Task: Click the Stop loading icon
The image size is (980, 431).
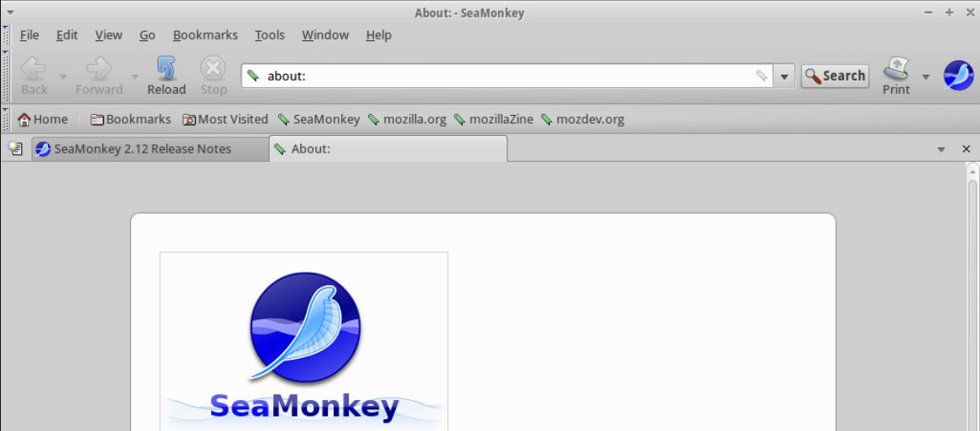Action: [x=213, y=69]
